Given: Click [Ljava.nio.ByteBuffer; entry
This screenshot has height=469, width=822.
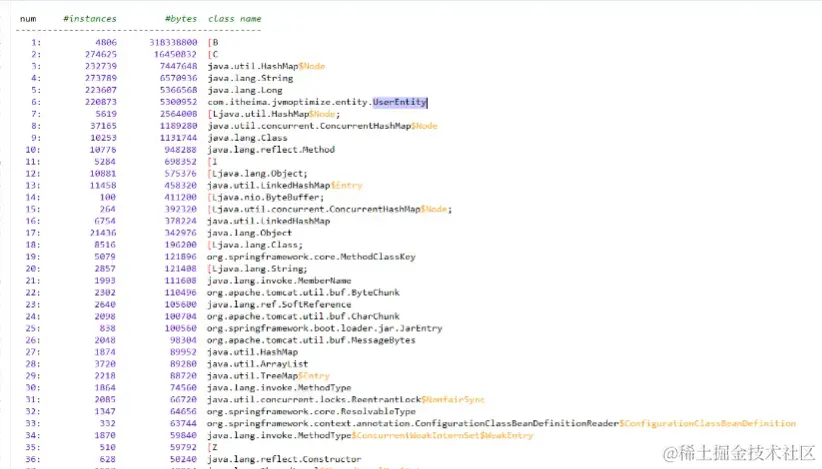Looking at the screenshot, I should point(266,197).
